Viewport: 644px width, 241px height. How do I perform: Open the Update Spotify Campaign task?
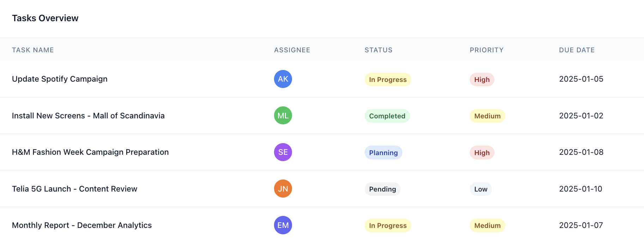coord(60,79)
